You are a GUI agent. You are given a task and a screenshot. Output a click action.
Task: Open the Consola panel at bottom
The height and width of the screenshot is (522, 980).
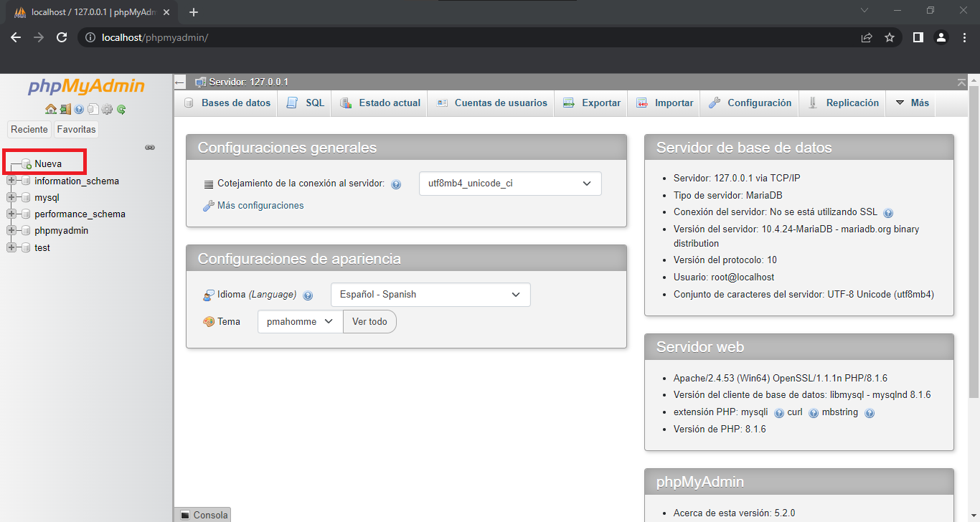pos(203,515)
